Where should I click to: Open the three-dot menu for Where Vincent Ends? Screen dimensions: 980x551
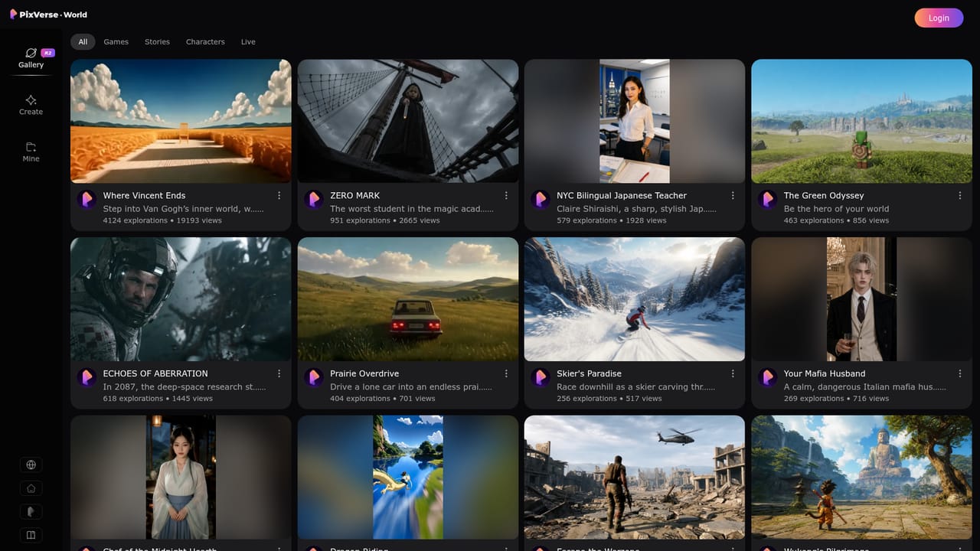click(x=279, y=196)
